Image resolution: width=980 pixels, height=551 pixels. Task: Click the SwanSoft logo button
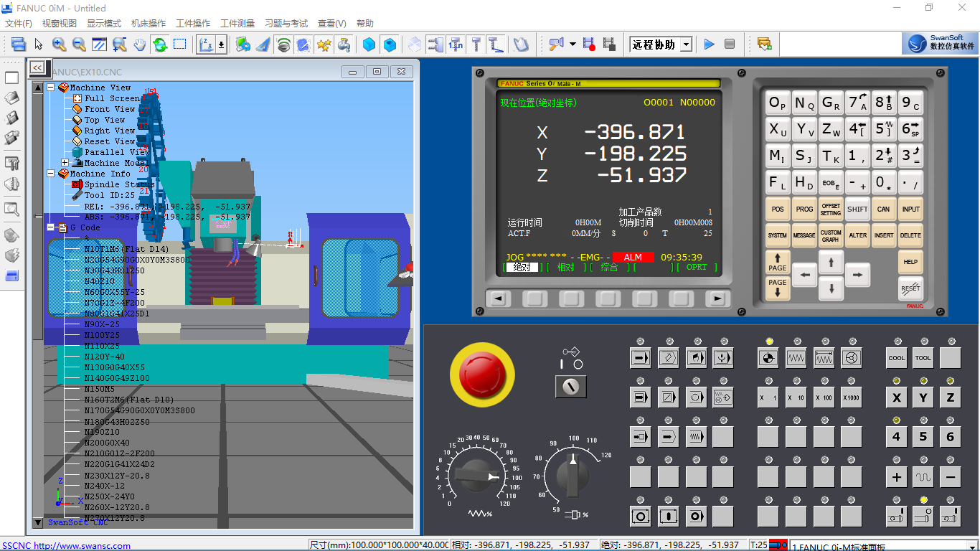coord(940,44)
